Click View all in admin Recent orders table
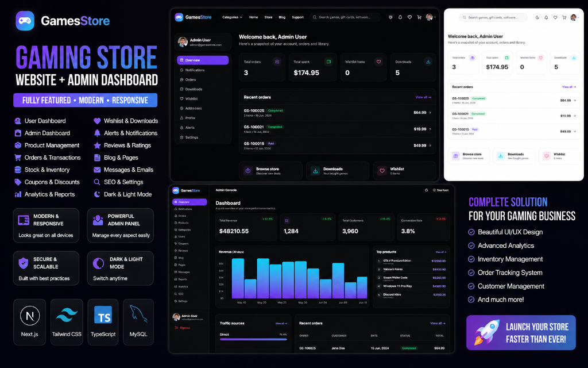Screen dimensions: 588x368 [438, 323]
